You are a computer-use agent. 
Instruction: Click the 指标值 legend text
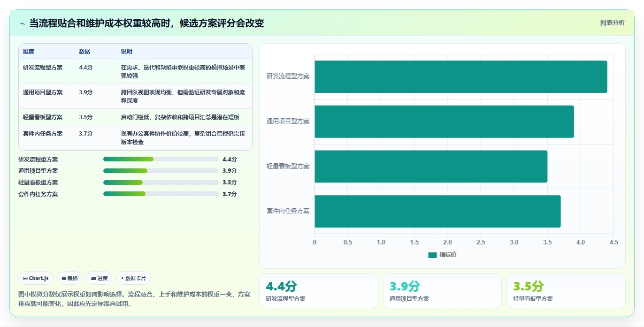click(448, 255)
